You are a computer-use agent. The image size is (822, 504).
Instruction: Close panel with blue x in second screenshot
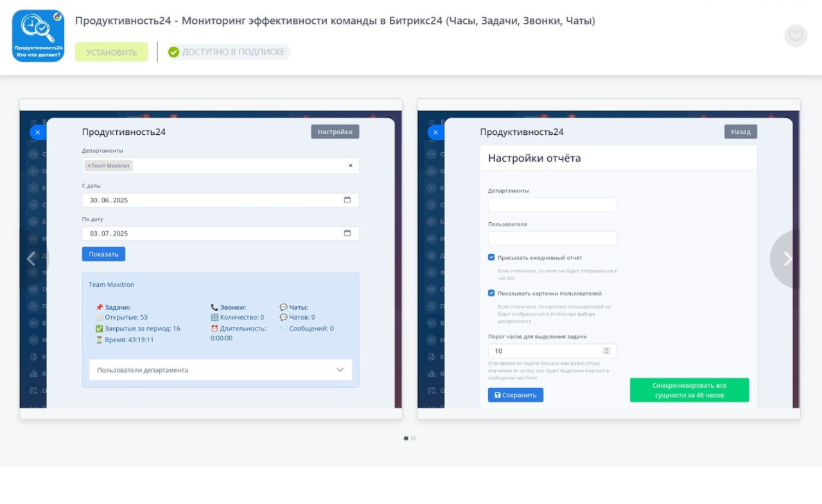[x=435, y=132]
